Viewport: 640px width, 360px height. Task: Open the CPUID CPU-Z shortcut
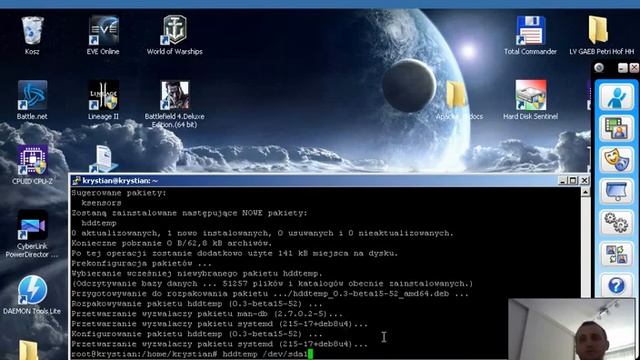click(x=32, y=160)
